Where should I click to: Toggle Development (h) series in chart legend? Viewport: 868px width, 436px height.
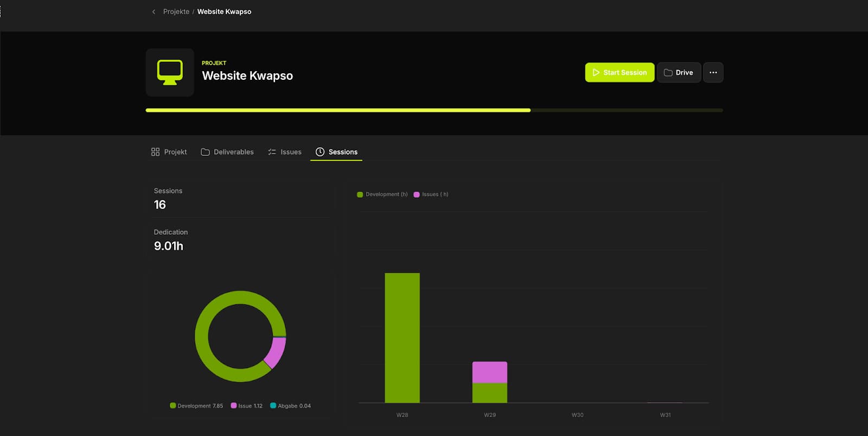pos(382,194)
